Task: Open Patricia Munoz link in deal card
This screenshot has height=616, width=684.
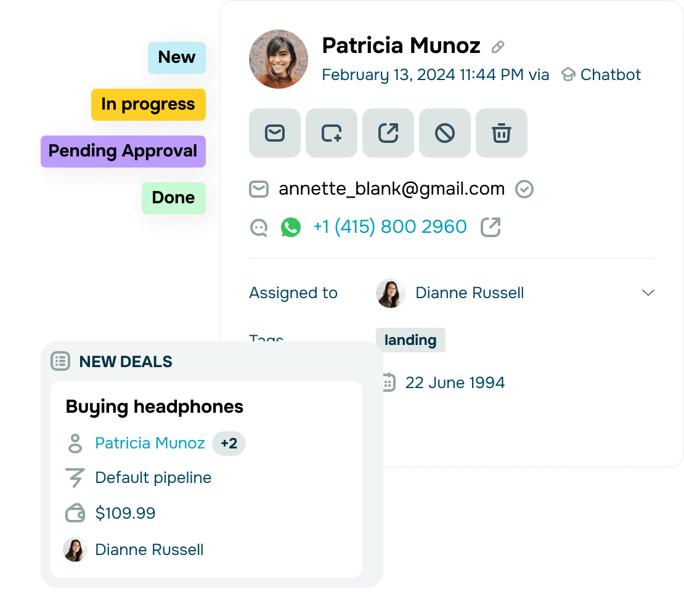Action: tap(150, 444)
